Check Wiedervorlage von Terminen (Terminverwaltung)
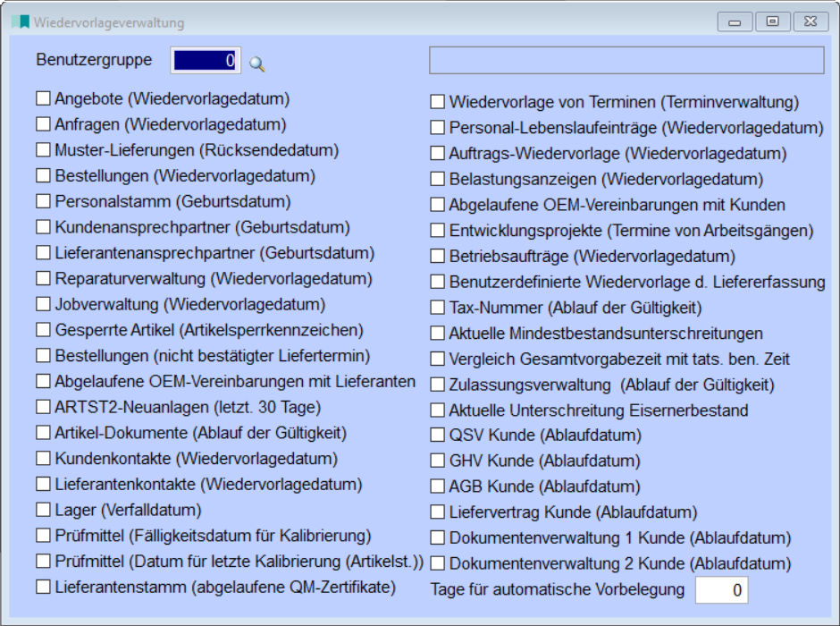 [437, 99]
